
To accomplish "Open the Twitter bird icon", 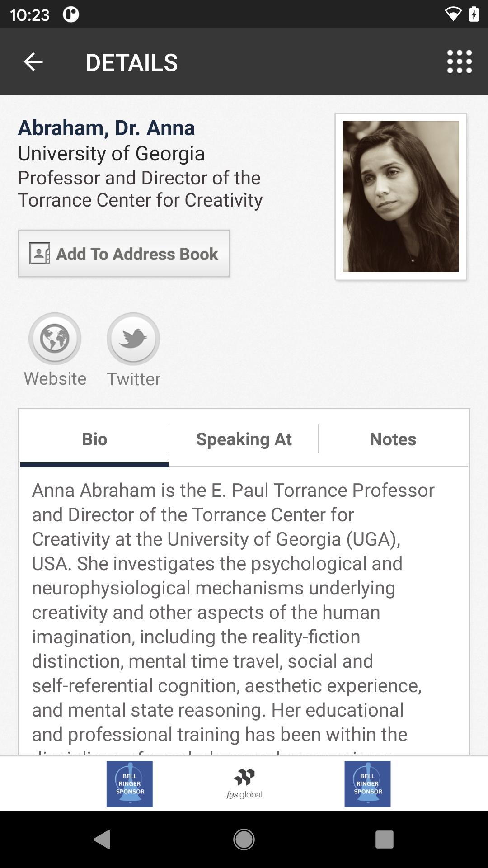I will point(133,339).
